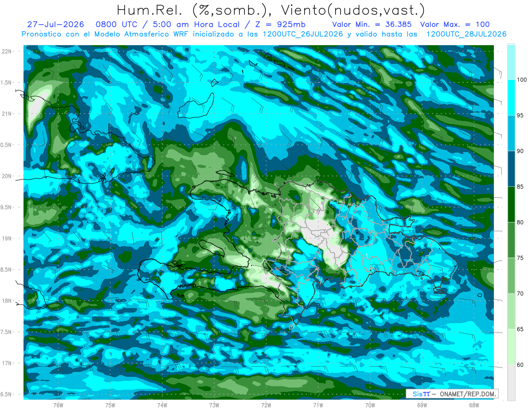This screenshot has width=532, height=411.
Task: Click the legend swatch between 95 and 100
Action: [511, 98]
